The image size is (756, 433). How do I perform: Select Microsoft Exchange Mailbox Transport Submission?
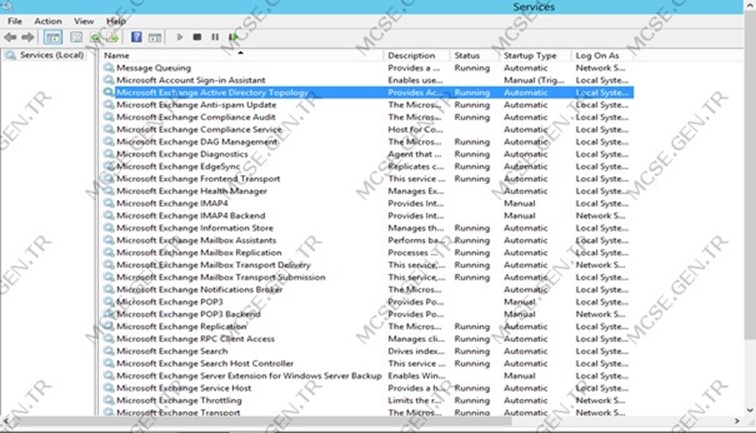tap(221, 277)
